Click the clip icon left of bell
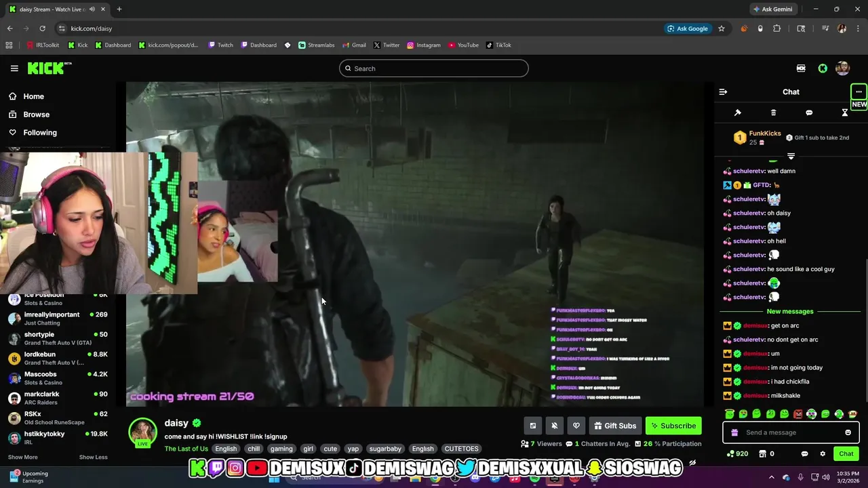This screenshot has height=488, width=868. (x=533, y=426)
